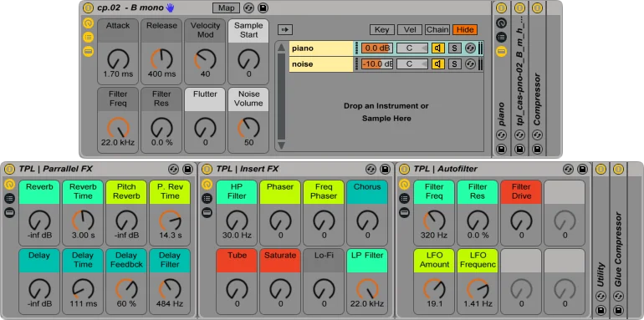Click the Drop an Instrument or Sample area
The width and height of the screenshot is (644, 320).
point(386,112)
